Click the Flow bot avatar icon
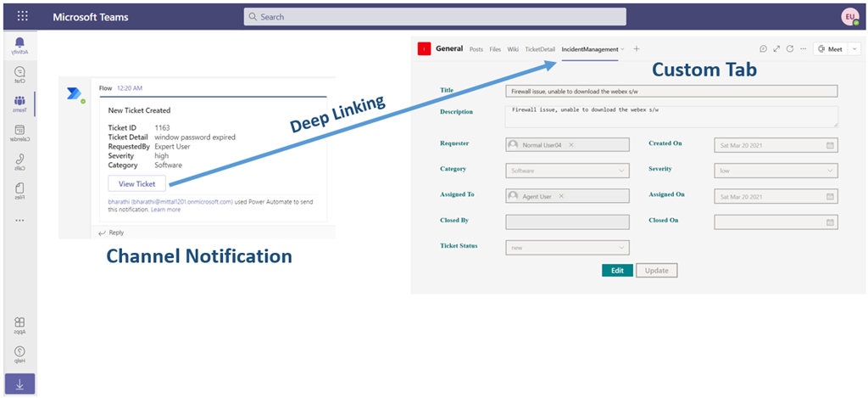The image size is (868, 398). click(75, 94)
